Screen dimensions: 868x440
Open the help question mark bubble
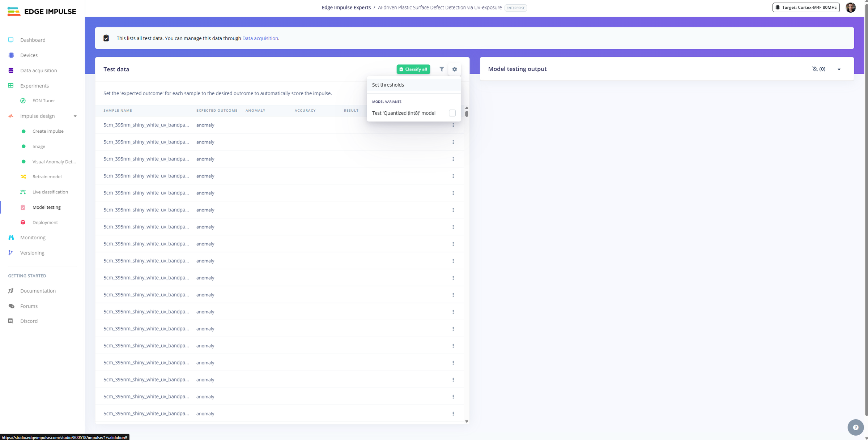pos(855,427)
